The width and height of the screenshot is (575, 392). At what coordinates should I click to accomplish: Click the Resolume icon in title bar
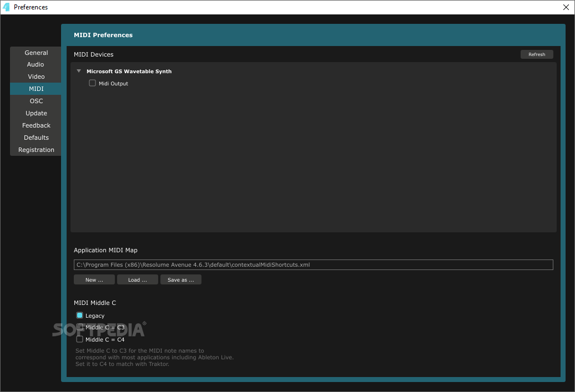pos(6,7)
